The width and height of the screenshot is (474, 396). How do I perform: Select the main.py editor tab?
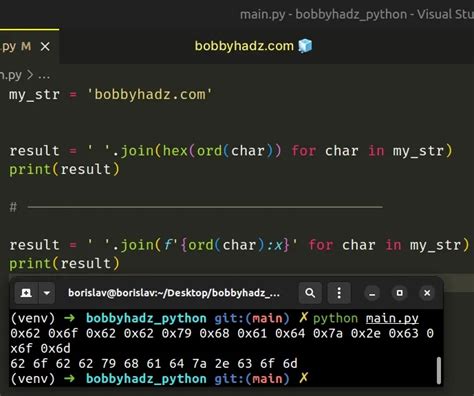(29, 47)
